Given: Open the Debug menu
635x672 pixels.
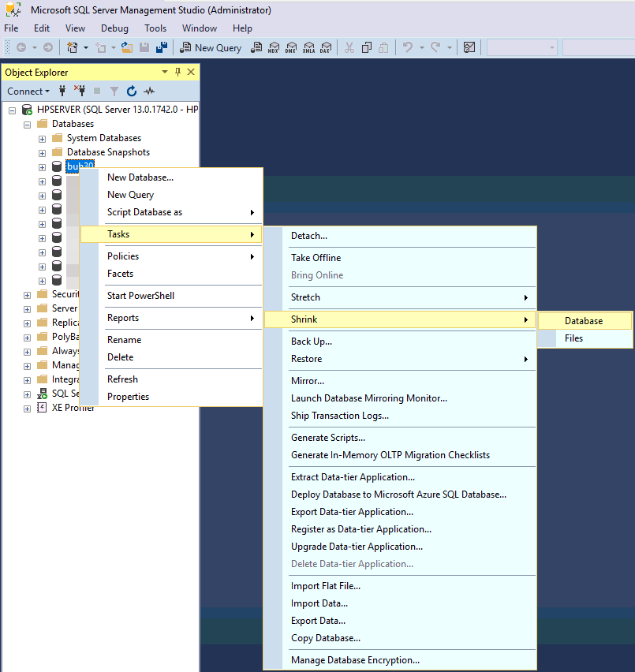Looking at the screenshot, I should coord(114,28).
